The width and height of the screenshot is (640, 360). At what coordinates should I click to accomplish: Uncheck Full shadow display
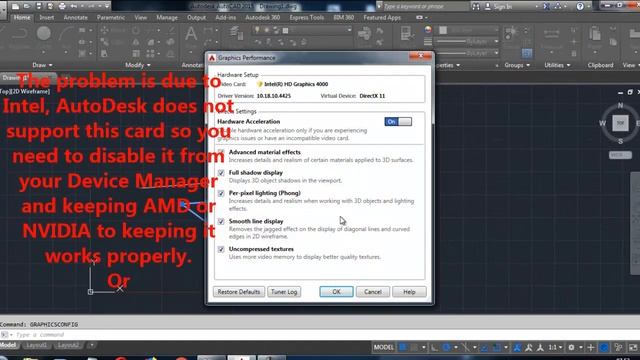221,173
